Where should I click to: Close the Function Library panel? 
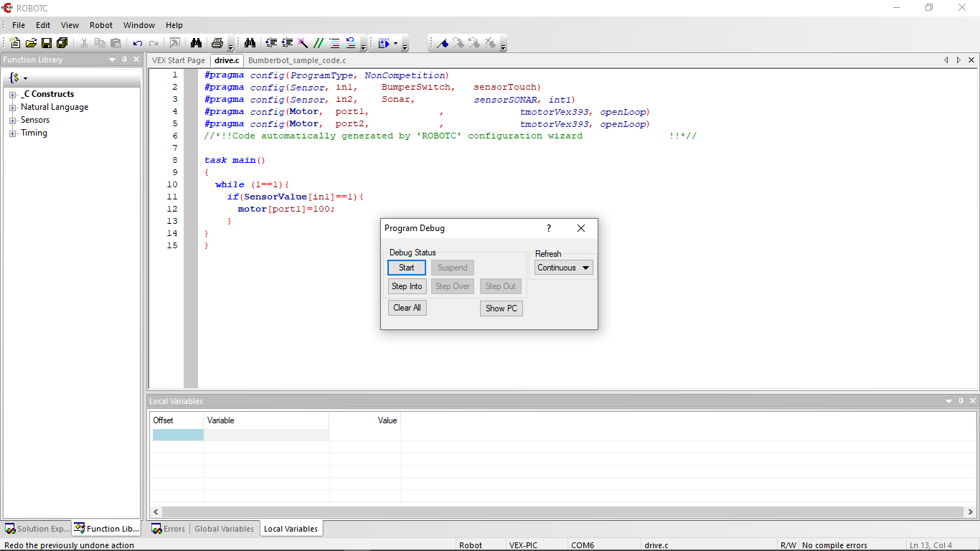[136, 60]
